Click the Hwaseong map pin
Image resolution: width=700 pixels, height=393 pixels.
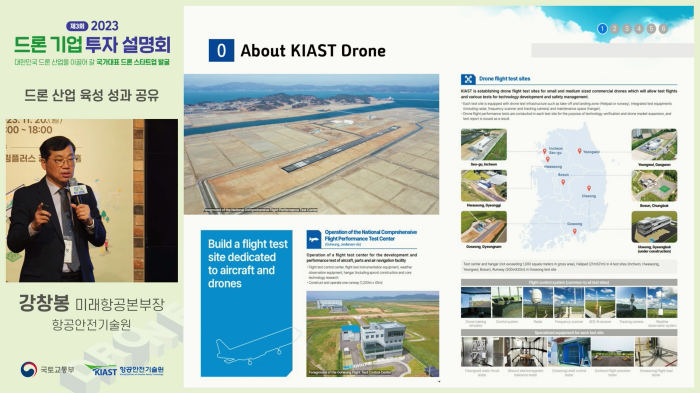[548, 159]
